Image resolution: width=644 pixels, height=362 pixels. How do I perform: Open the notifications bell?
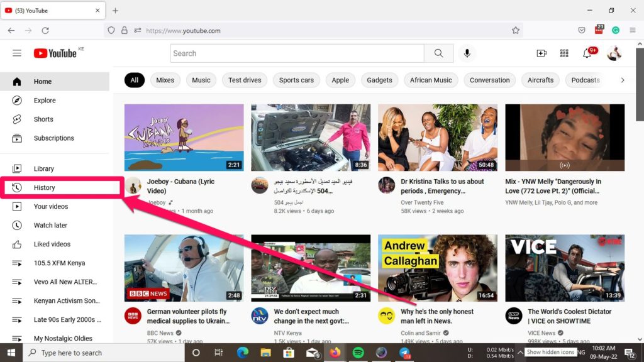point(587,53)
